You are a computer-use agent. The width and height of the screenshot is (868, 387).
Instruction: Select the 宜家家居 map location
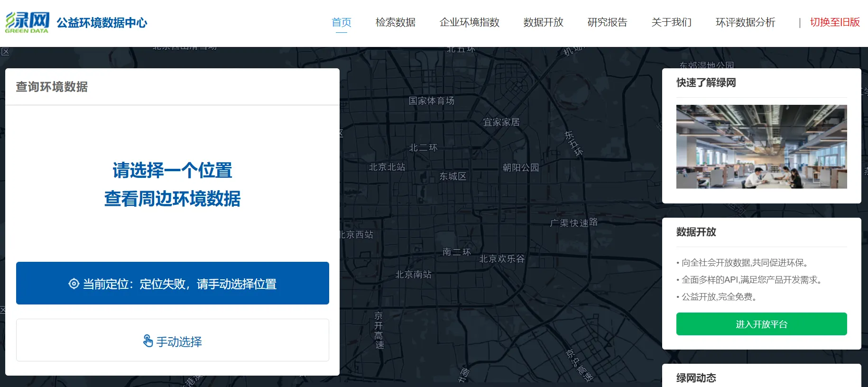501,122
